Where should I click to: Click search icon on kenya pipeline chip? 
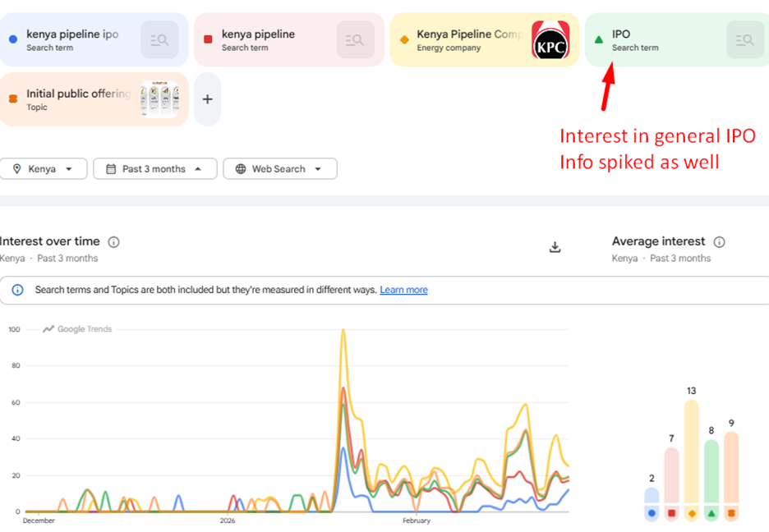point(355,39)
